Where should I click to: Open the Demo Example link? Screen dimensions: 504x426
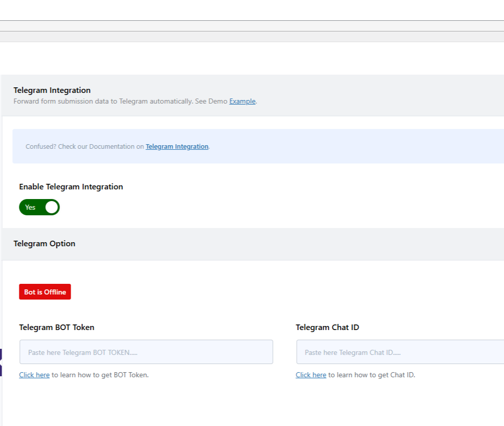point(242,101)
